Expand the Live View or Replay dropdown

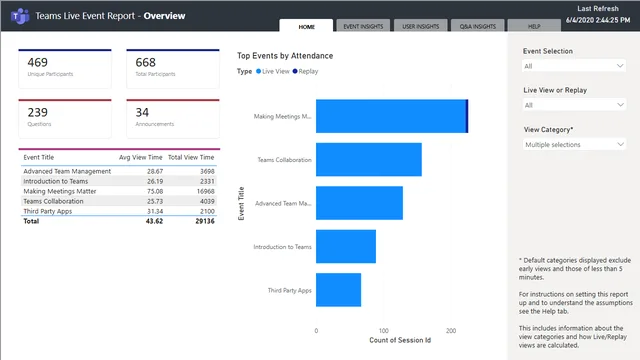tap(574, 105)
